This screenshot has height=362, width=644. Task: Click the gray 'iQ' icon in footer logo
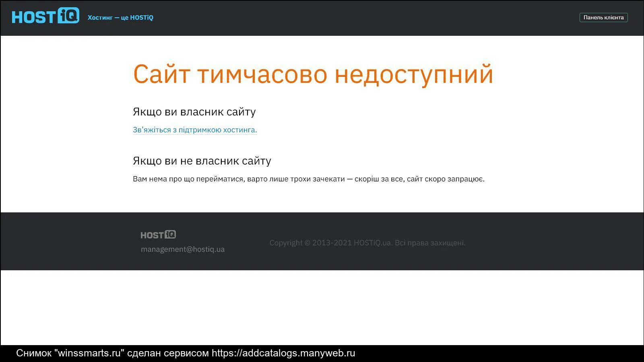click(171, 234)
